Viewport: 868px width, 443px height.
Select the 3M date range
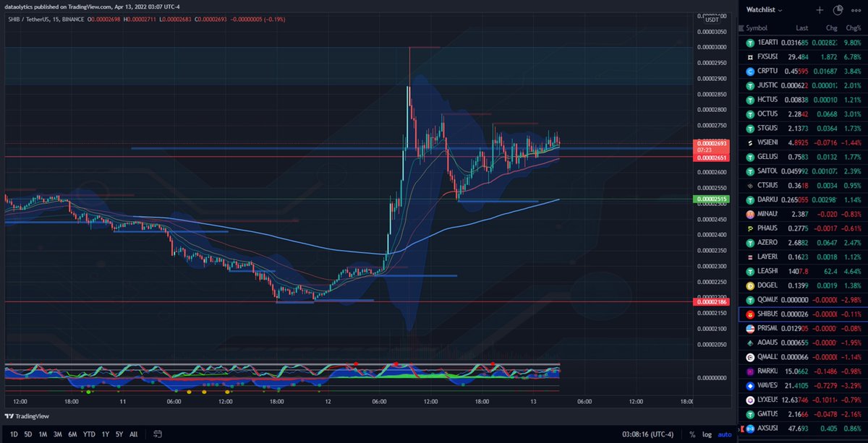coord(57,434)
